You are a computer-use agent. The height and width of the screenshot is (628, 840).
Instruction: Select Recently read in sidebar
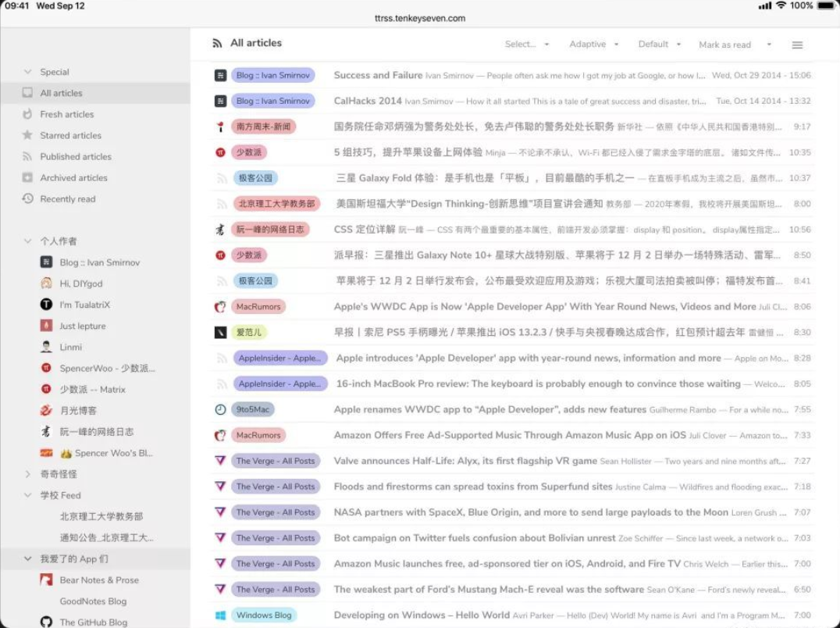[67, 199]
